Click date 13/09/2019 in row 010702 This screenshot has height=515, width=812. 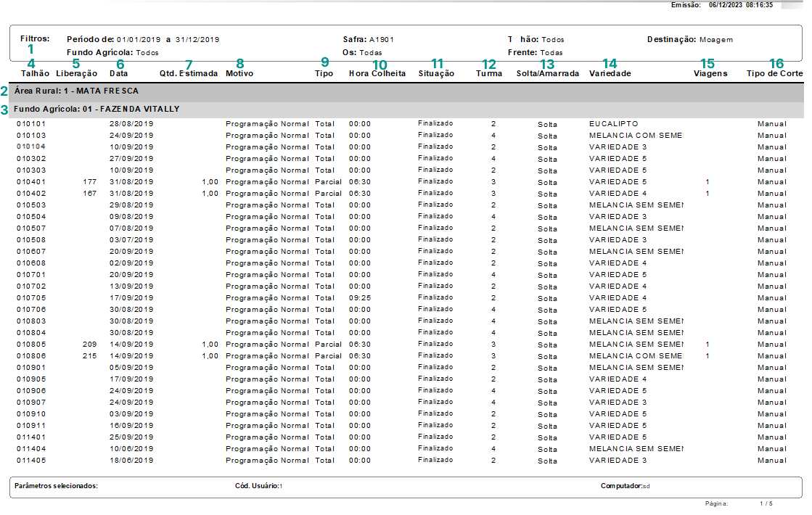click(131, 287)
